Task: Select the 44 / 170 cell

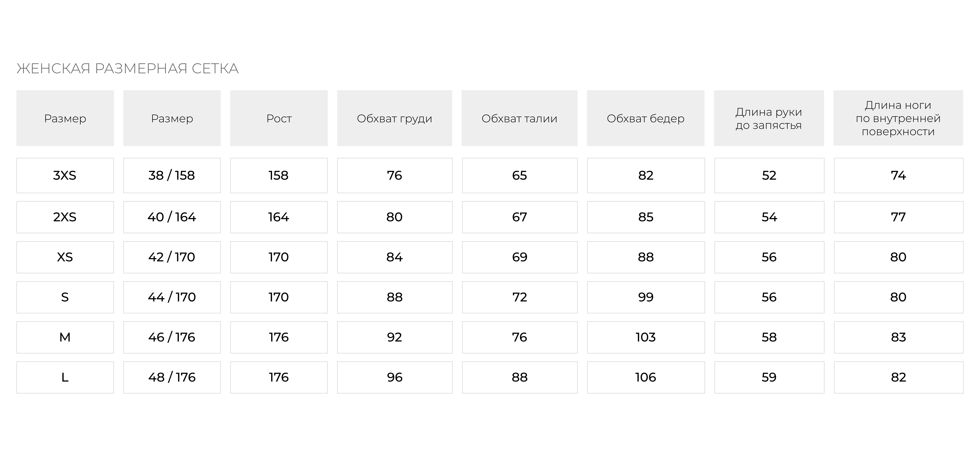Action: [x=172, y=297]
